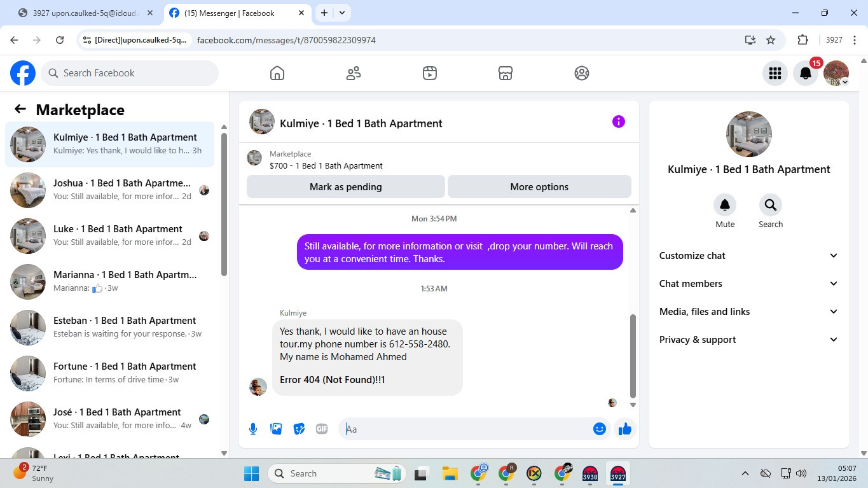Choose a GIF icon in composer
Image resolution: width=868 pixels, height=488 pixels.
[x=322, y=429]
